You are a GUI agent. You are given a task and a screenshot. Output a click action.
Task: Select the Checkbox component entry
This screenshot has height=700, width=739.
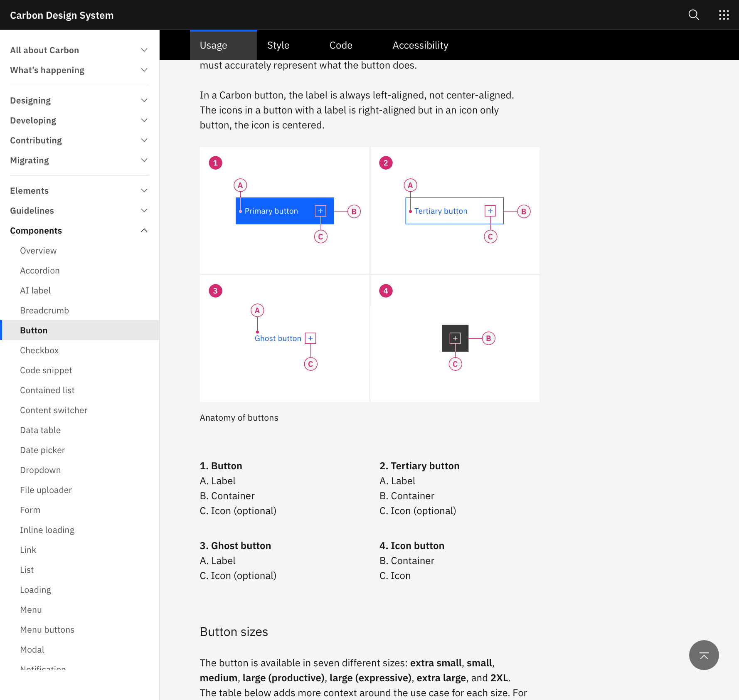tap(39, 350)
